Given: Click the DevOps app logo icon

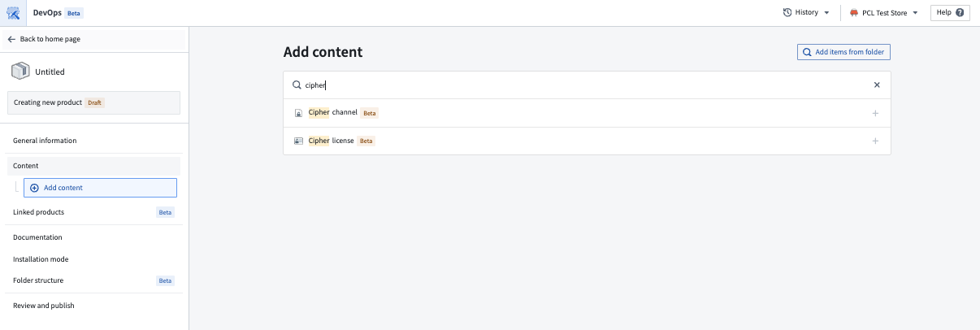Looking at the screenshot, I should (x=13, y=13).
